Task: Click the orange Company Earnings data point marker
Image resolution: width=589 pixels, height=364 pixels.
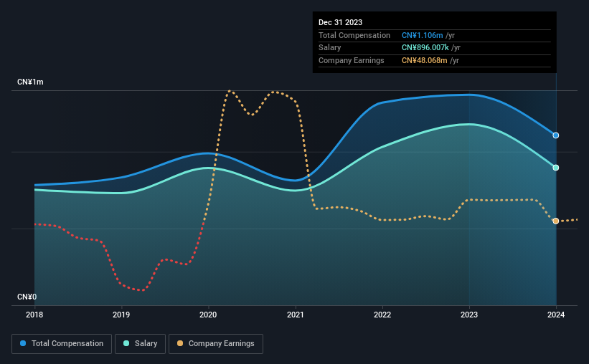Action: point(555,221)
